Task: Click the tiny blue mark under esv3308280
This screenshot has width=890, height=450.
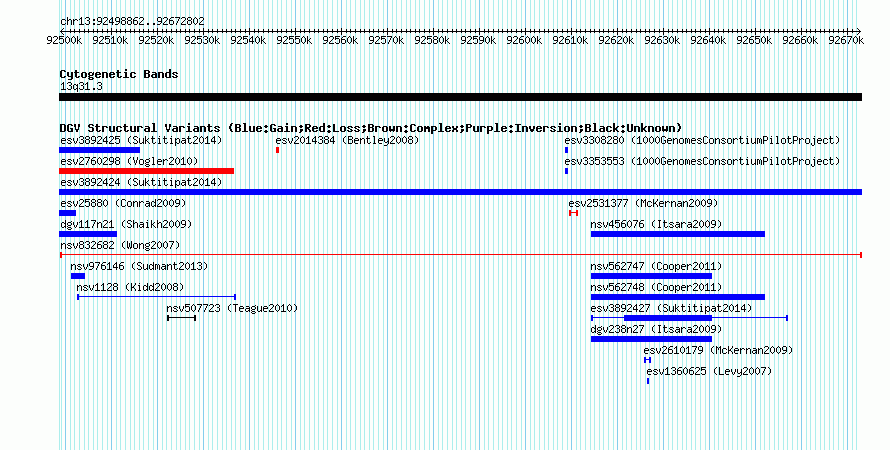Action: tap(566, 150)
